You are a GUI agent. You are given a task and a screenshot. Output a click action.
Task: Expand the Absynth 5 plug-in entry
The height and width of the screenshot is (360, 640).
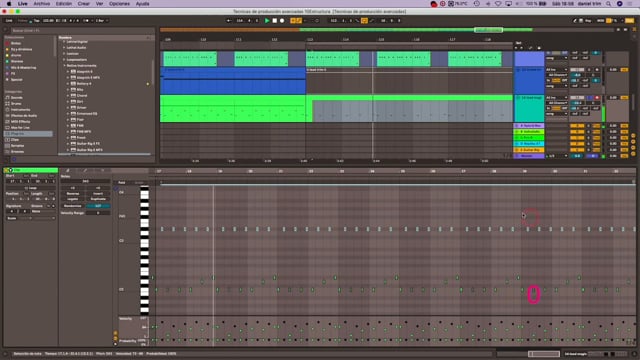[68, 71]
